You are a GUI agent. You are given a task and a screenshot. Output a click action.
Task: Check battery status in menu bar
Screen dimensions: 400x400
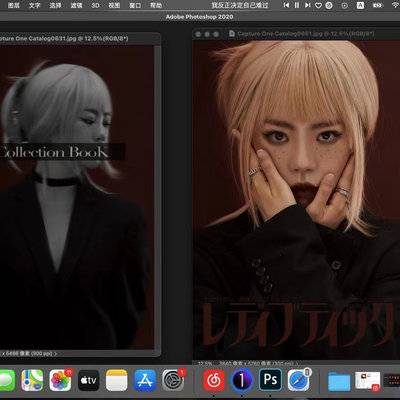coord(377,5)
